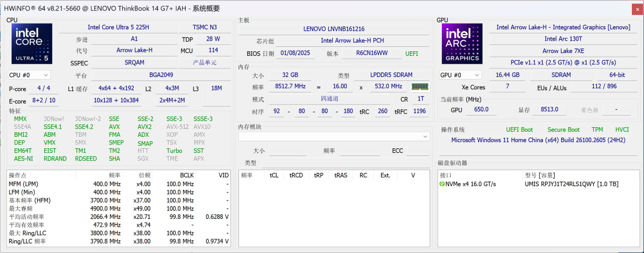This screenshot has width=644, height=253.
Task: Click the Intel Arc Graphics logo
Action: coord(462,45)
